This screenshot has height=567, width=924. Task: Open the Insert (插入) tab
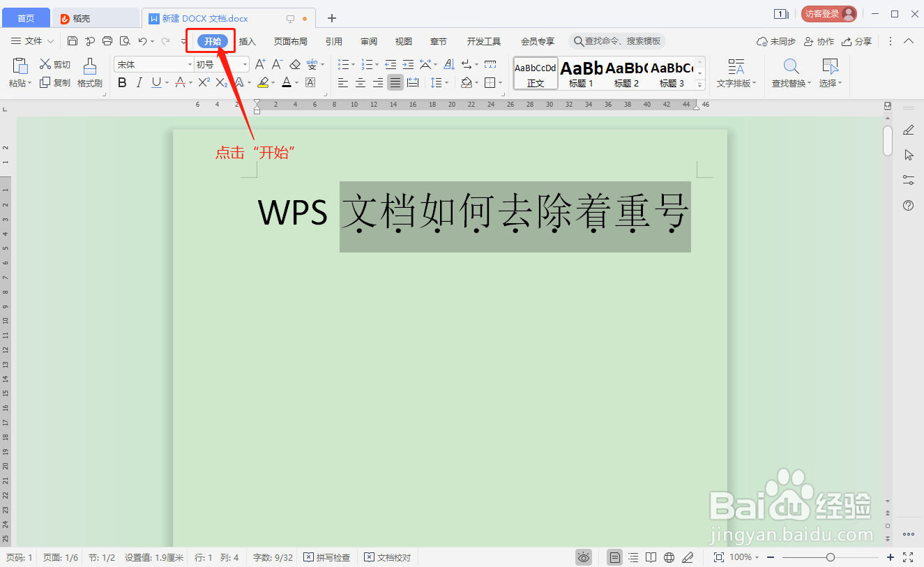[x=248, y=41]
